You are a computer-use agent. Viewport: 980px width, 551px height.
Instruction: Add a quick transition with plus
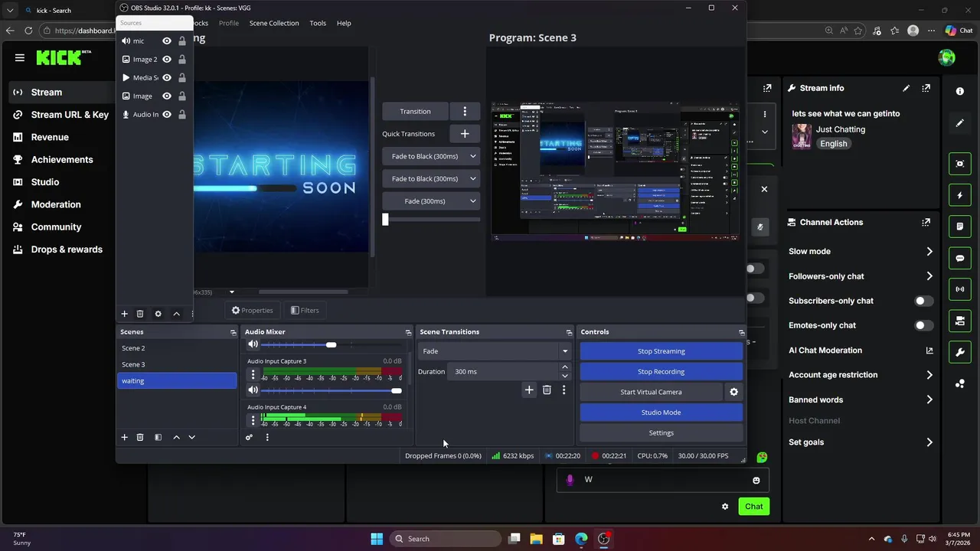coord(465,133)
